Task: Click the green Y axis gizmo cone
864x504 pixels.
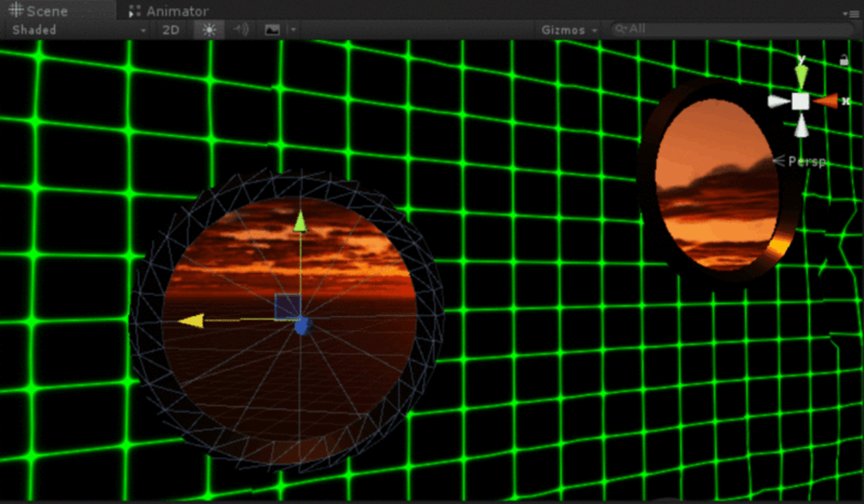Action: click(802, 75)
